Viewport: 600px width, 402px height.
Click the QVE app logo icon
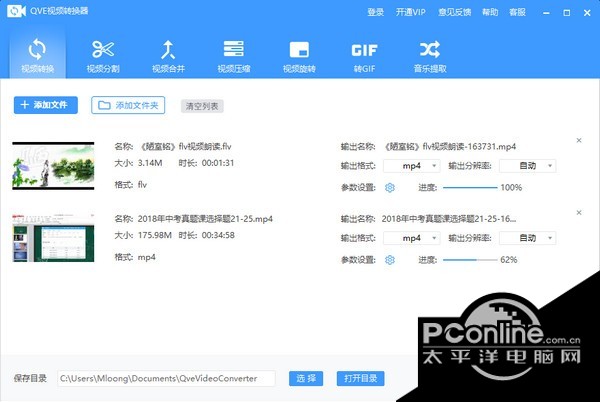click(16, 11)
